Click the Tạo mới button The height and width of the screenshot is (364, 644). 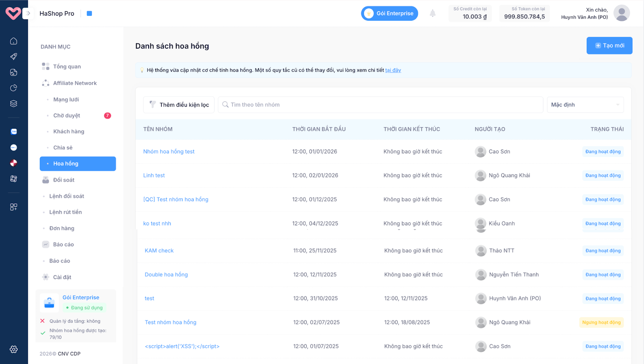click(609, 45)
